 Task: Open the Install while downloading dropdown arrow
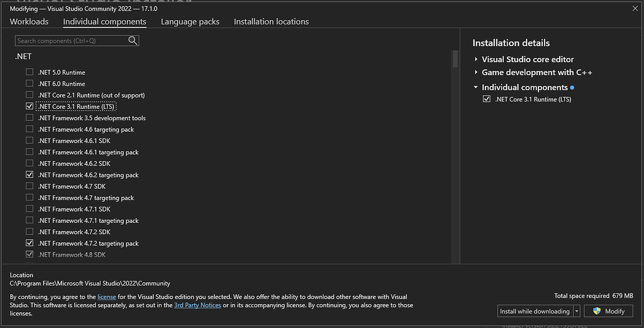tap(576, 311)
